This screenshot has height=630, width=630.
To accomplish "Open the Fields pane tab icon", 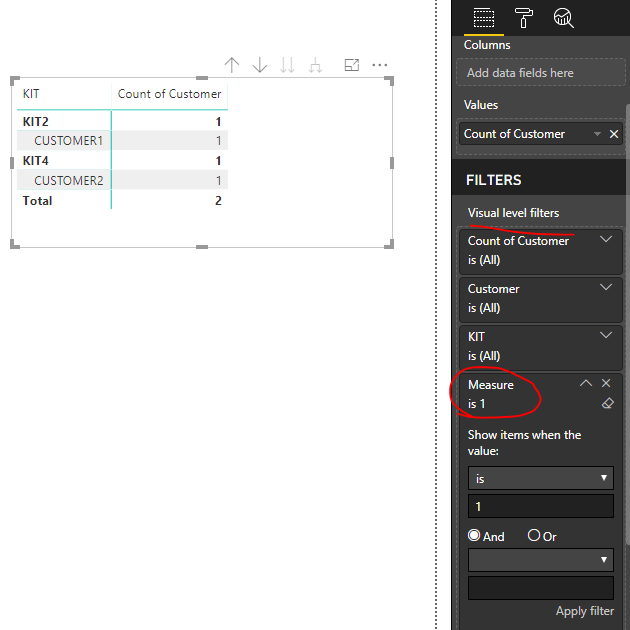I will (x=484, y=18).
